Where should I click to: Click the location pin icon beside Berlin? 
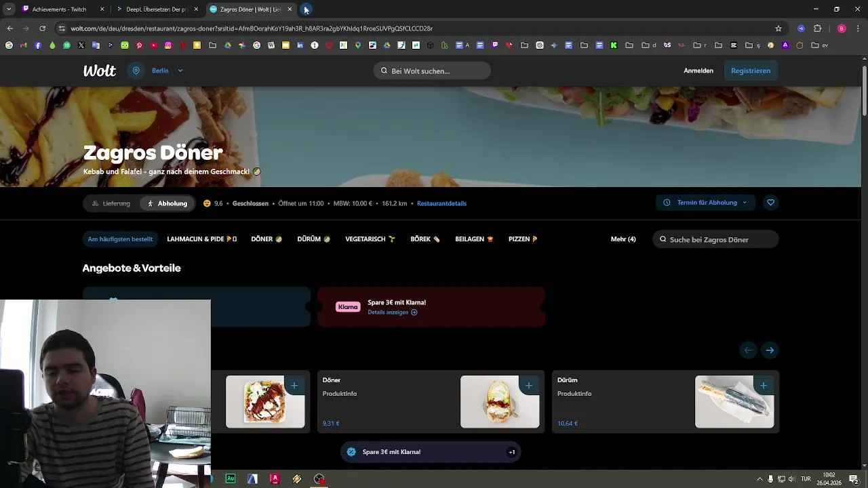(136, 70)
